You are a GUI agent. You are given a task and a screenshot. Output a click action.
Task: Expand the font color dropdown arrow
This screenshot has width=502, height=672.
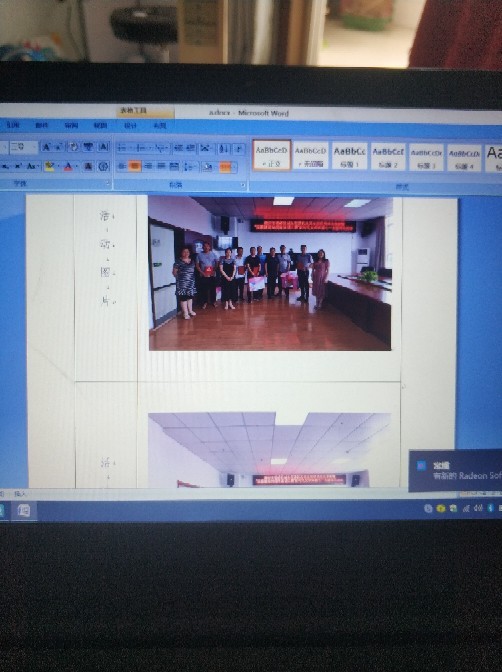point(77,167)
